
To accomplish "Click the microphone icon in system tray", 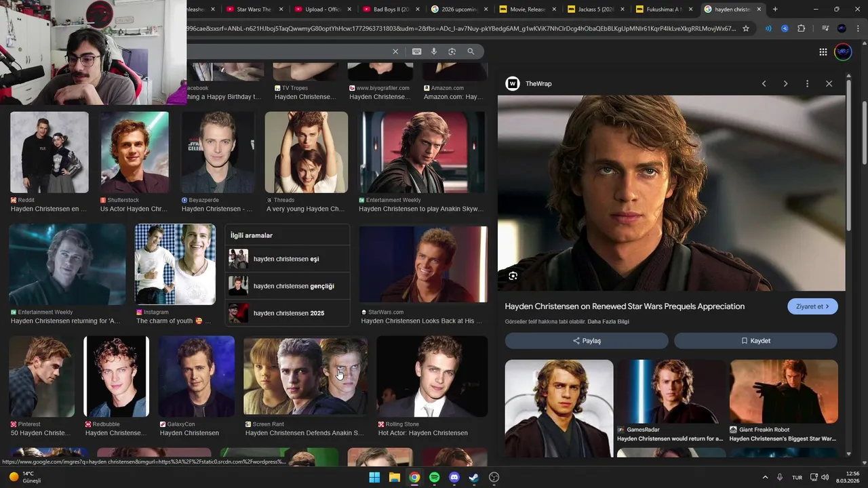I will coord(780,477).
